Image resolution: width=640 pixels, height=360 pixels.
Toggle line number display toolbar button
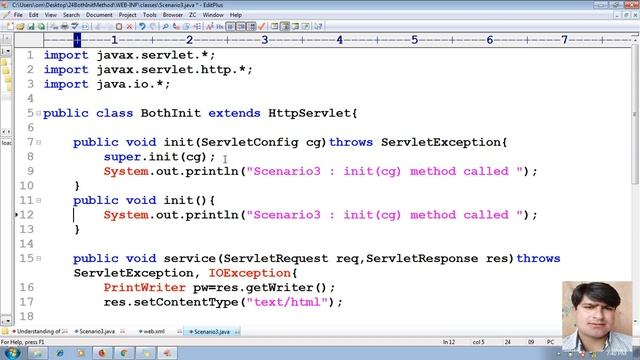[252, 26]
